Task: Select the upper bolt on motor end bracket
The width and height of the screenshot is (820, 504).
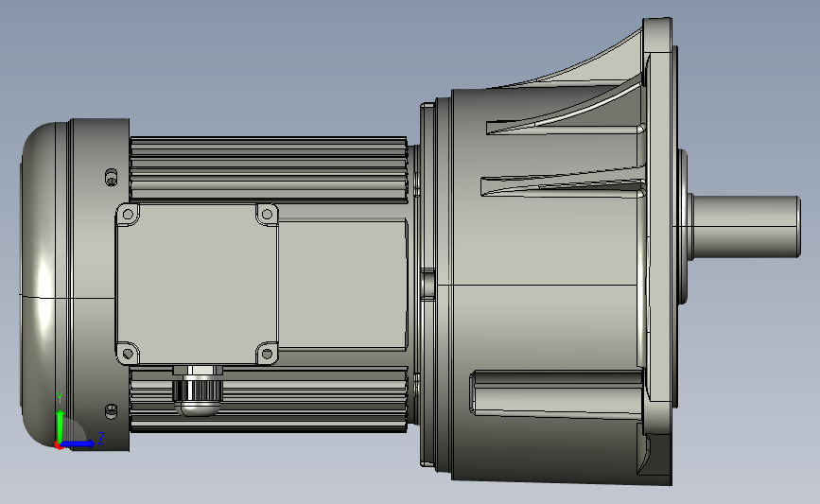Action: coord(111,178)
